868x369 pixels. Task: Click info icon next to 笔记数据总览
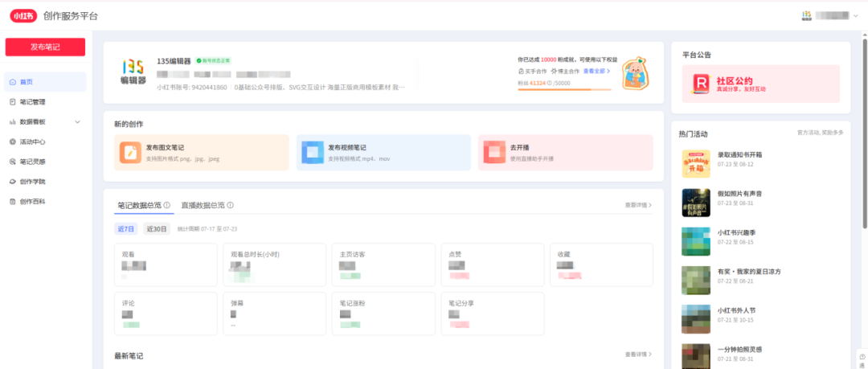coord(166,205)
